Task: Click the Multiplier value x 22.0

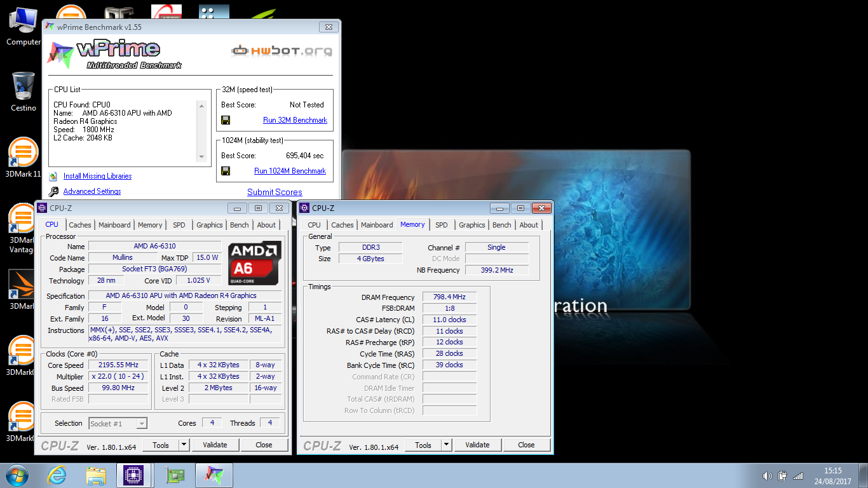Action: [x=118, y=377]
